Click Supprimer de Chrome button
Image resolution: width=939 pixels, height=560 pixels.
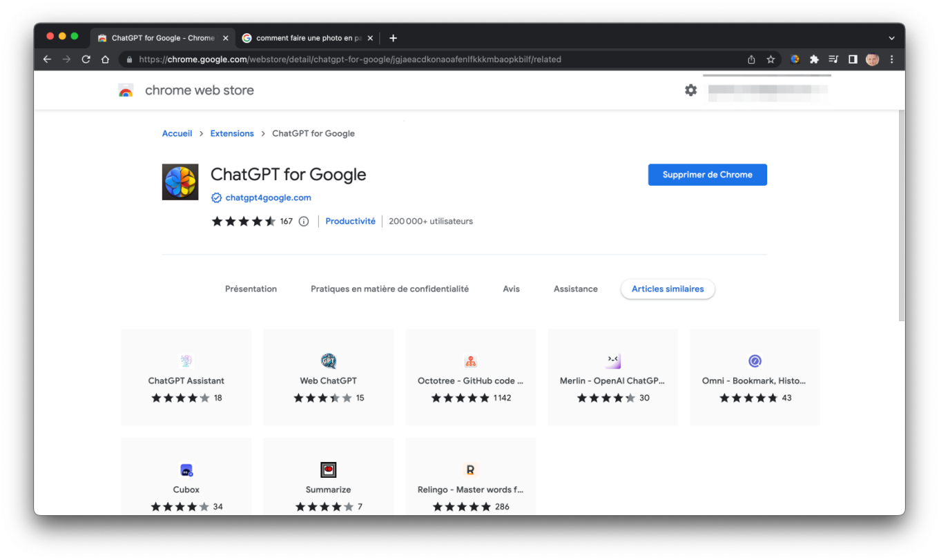pos(707,175)
